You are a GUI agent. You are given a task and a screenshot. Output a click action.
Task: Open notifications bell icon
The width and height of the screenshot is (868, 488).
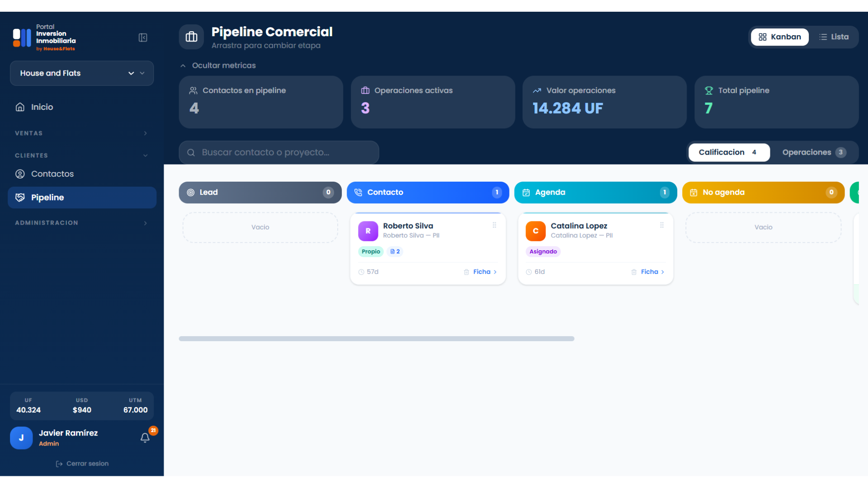coord(145,438)
